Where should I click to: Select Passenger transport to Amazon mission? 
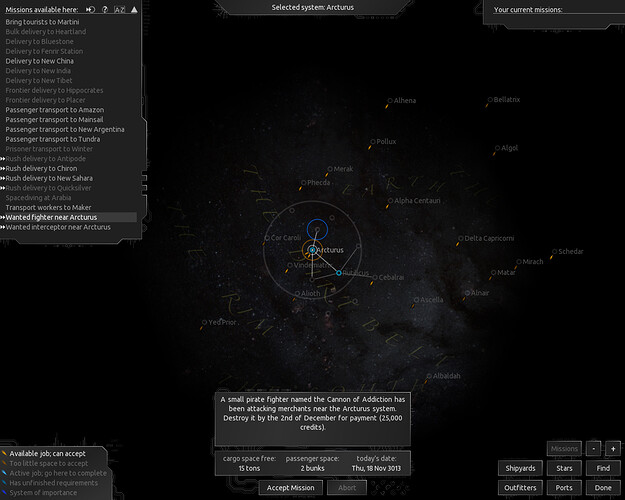[55, 110]
